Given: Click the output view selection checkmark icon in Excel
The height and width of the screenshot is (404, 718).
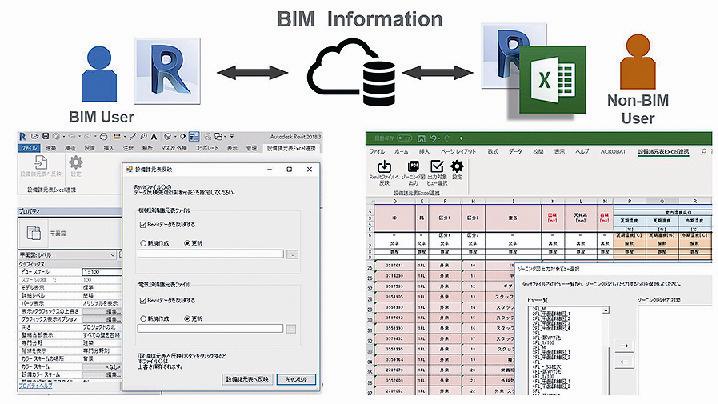Looking at the screenshot, I should click(x=436, y=166).
